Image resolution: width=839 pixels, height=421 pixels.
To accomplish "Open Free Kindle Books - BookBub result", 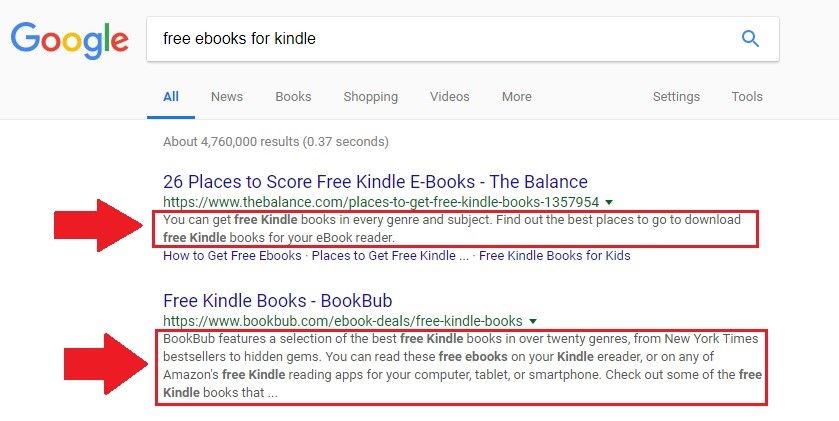I will pos(278,301).
